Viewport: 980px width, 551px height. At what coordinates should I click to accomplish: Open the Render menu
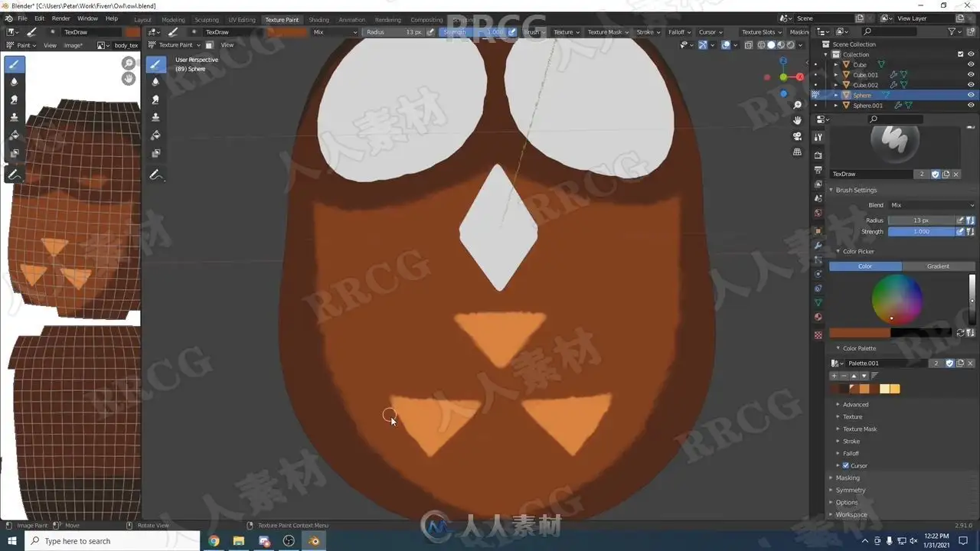(x=61, y=18)
